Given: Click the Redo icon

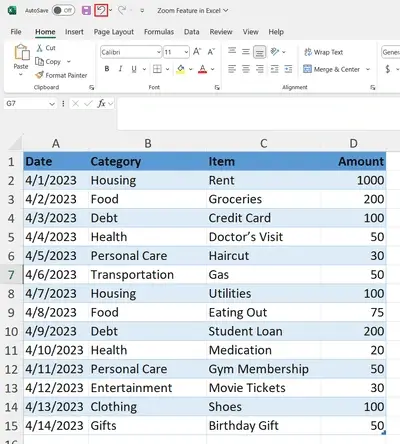Looking at the screenshot, I should pyautogui.click(x=122, y=11).
